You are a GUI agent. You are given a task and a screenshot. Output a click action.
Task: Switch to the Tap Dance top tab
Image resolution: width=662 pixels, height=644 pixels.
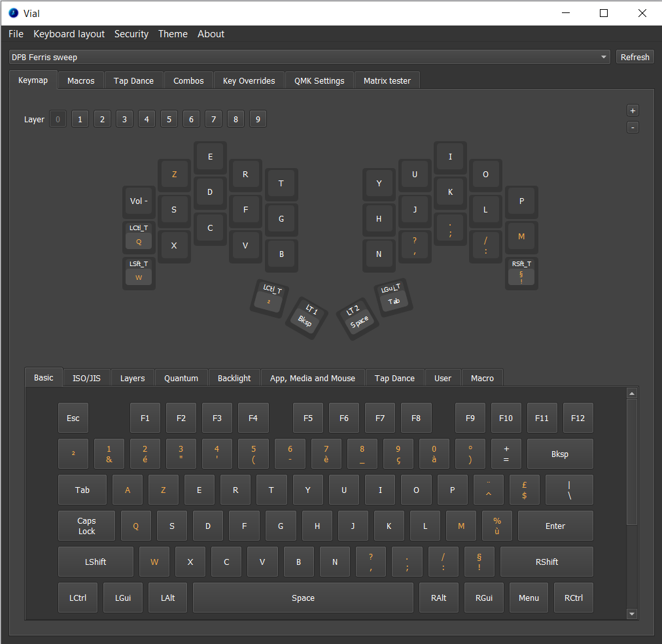pyautogui.click(x=133, y=80)
